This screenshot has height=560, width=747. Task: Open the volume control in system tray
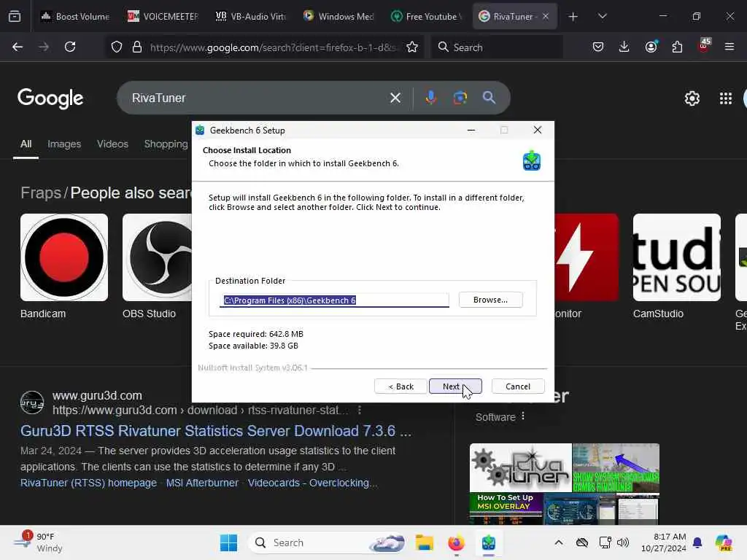pyautogui.click(x=623, y=542)
